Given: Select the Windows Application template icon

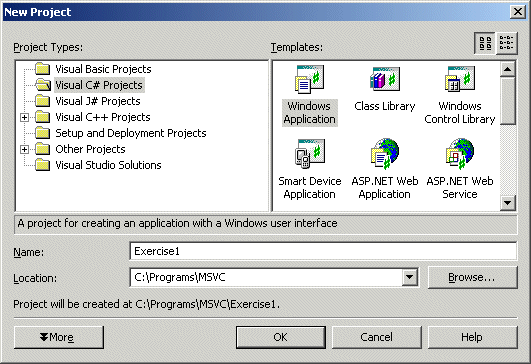Looking at the screenshot, I should click(x=309, y=80).
